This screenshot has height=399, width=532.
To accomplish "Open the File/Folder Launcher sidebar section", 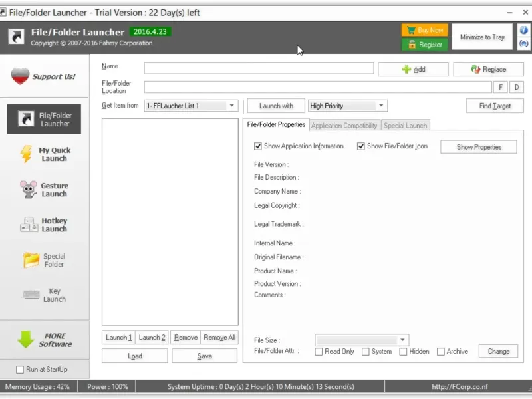I will pyautogui.click(x=44, y=119).
